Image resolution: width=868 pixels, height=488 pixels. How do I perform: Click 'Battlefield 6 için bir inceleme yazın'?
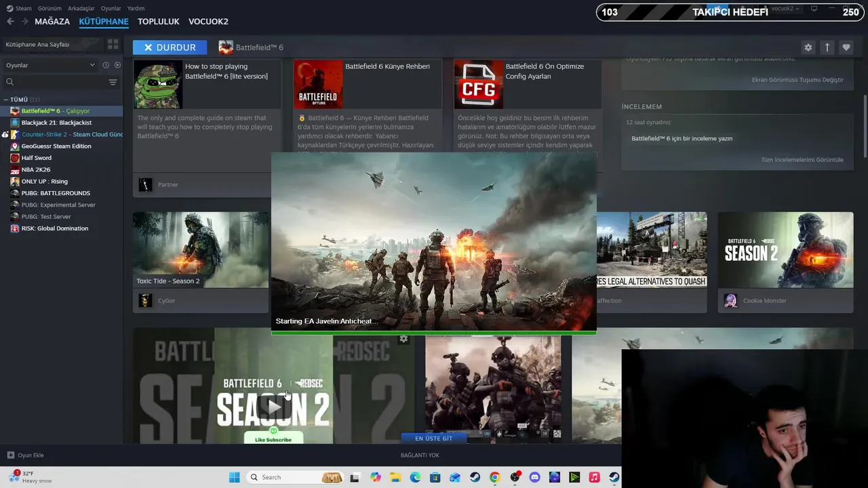coord(682,138)
